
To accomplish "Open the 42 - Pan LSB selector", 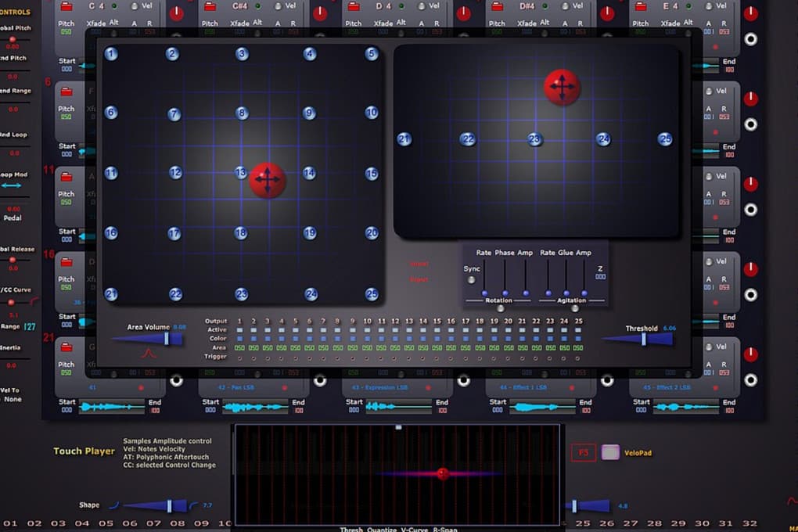I will [x=235, y=388].
